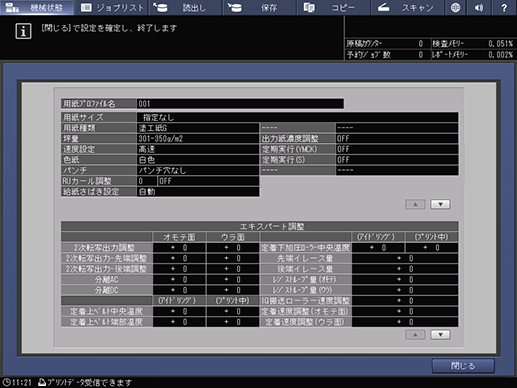Switch to the ジョブリスト tab
The image size is (517, 388).
point(112,7)
